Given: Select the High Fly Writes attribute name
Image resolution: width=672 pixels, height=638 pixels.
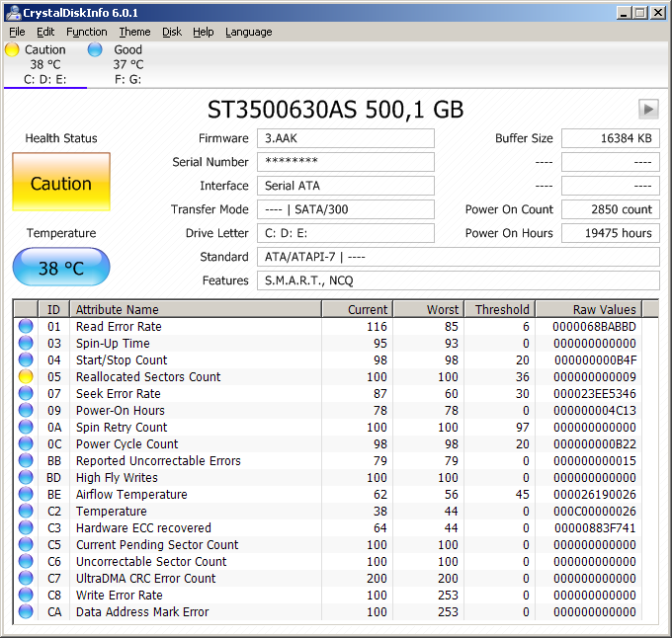Looking at the screenshot, I should pyautogui.click(x=117, y=477).
